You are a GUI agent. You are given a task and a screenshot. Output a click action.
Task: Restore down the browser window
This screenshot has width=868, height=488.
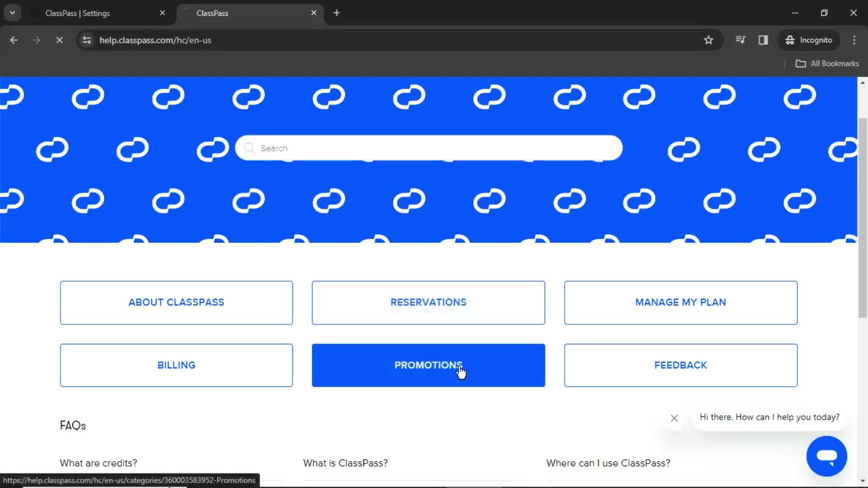[824, 13]
